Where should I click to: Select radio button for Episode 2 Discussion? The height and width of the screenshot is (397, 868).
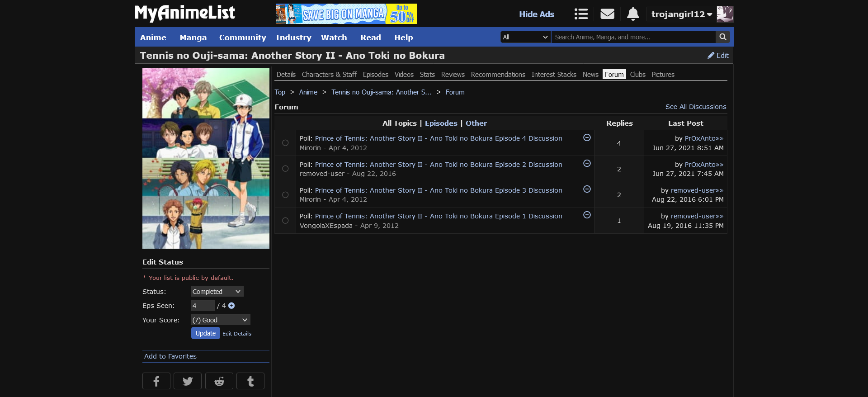(x=285, y=169)
